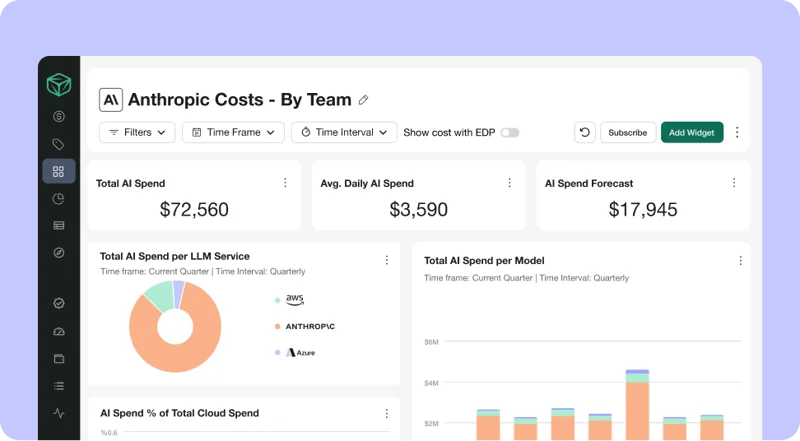Viewport: 800px width, 441px height.
Task: Open the Total AI Spend widget options menu
Action: coord(285,183)
